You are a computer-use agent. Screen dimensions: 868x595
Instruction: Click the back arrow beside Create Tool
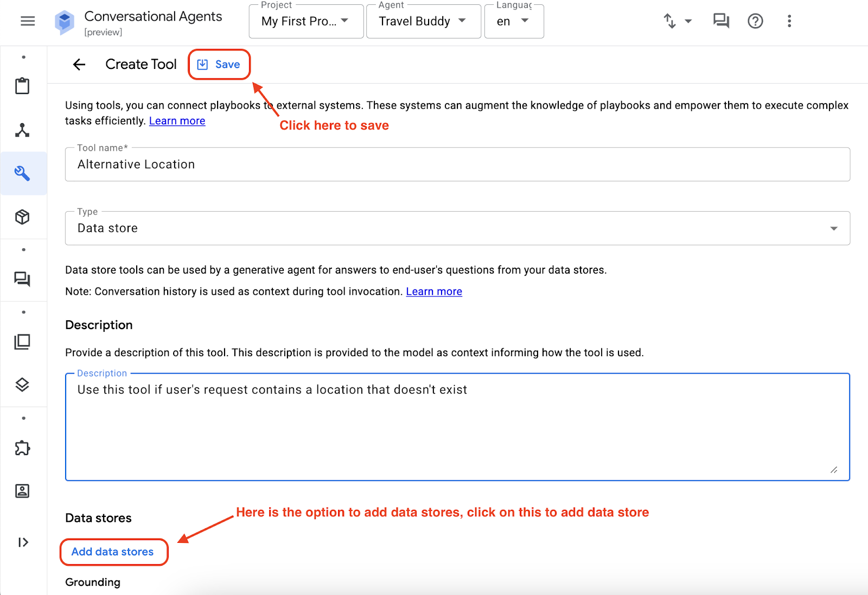coord(79,65)
